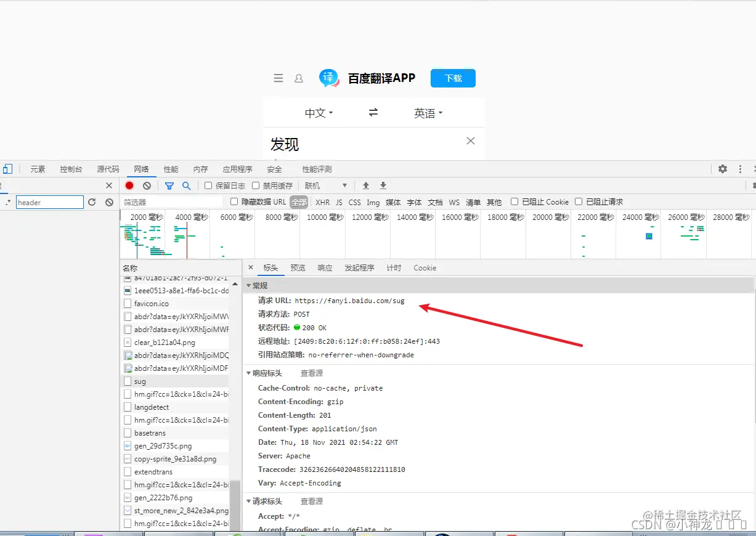Click the clear network log icon
Viewport: 756px width, 536px height.
pyautogui.click(x=146, y=185)
